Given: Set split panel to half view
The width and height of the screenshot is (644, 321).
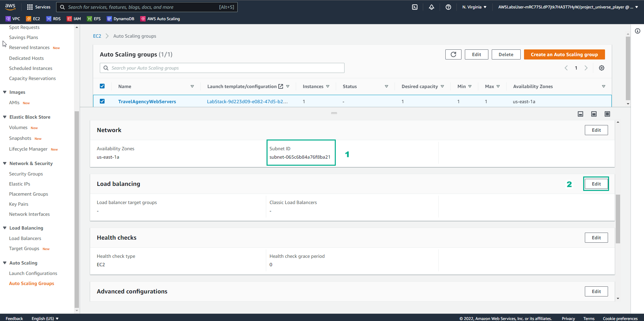Looking at the screenshot, I should [594, 114].
